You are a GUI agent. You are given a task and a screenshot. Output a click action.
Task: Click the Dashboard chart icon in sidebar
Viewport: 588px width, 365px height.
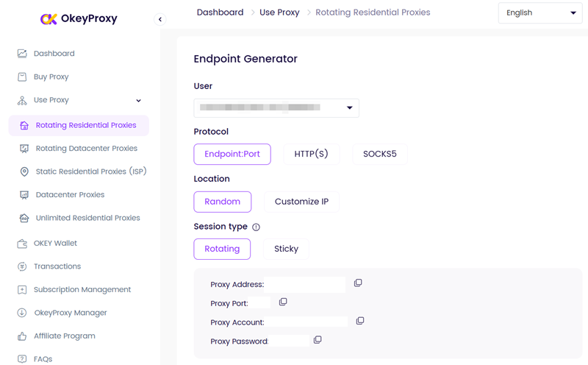click(x=22, y=53)
